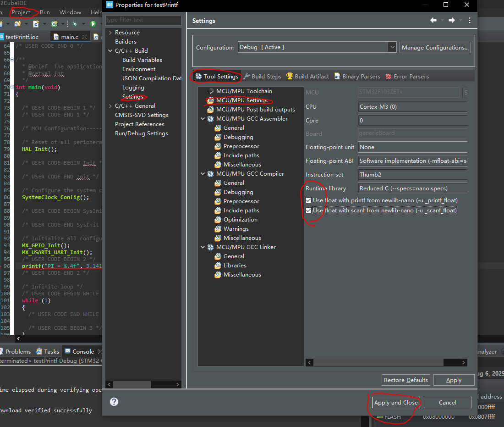This screenshot has height=427, width=504.
Task: Click the help question mark icon
Action: pos(114,401)
